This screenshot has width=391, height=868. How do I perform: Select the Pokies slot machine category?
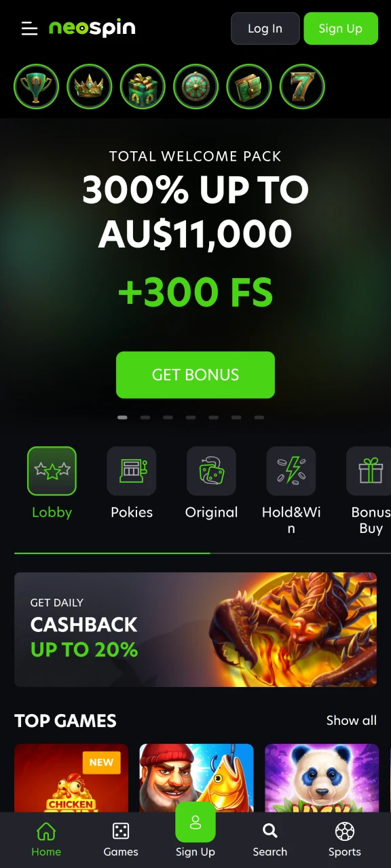point(132,484)
